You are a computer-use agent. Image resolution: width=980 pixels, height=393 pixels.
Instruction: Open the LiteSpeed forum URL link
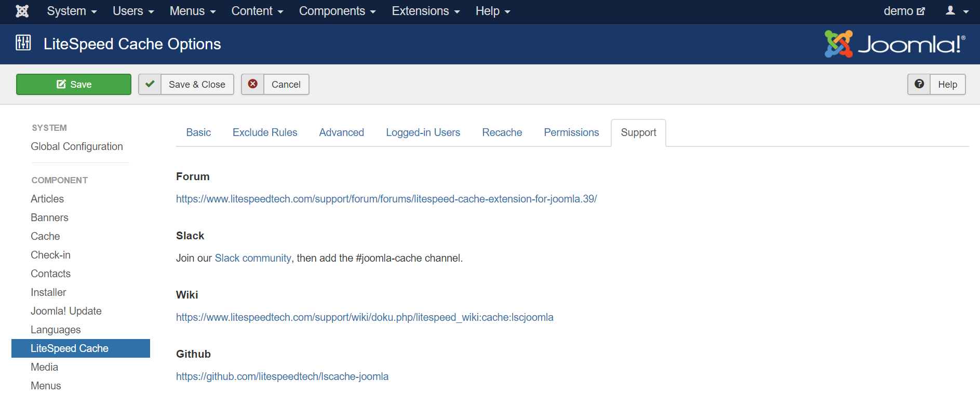click(386, 199)
